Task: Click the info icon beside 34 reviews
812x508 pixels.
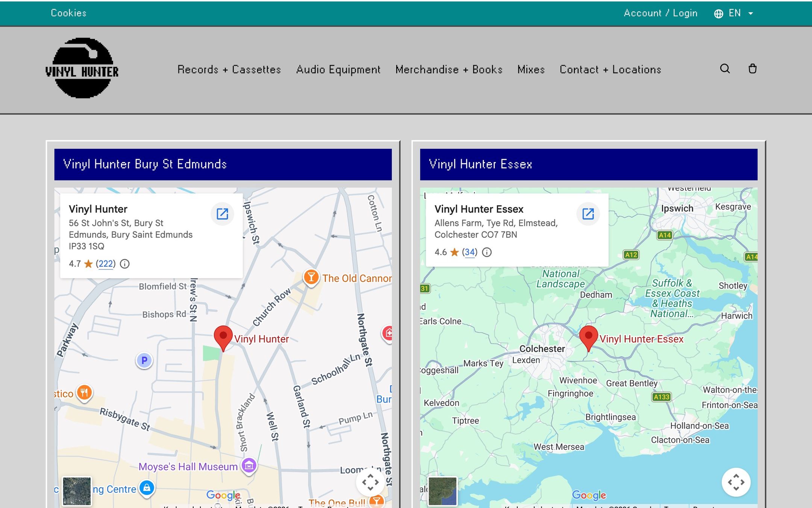Action: pos(486,252)
